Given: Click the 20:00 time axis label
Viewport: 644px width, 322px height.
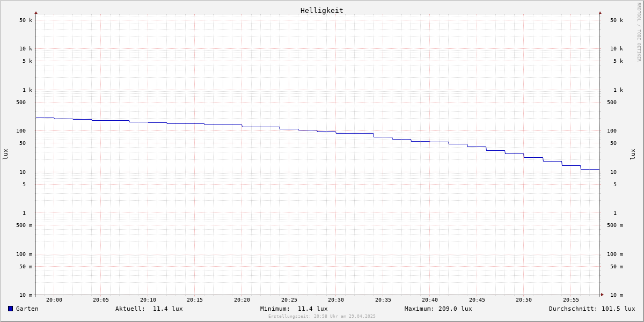Looking at the screenshot, I should pyautogui.click(x=54, y=300).
